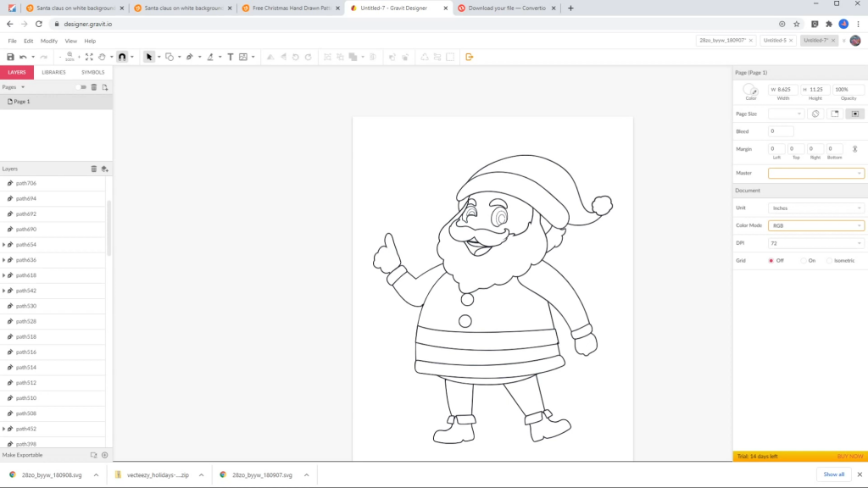Click the Save icon in toolbar
Viewport: 868px width, 488px height.
point(10,57)
